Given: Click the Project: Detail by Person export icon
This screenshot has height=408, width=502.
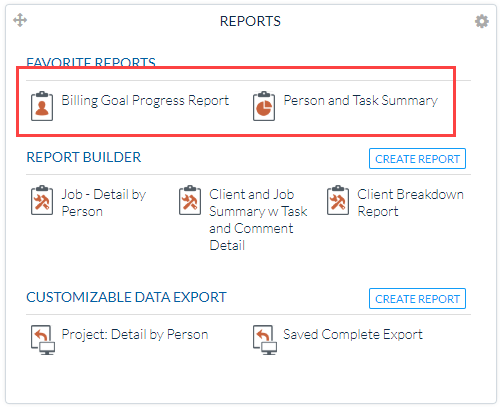Looking at the screenshot, I should [43, 340].
